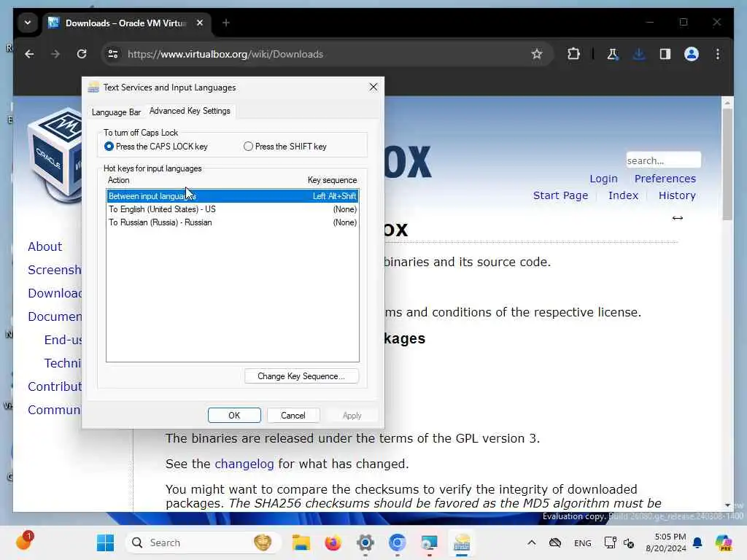Open a new browser tab
This screenshot has height=560, width=747.
coord(226,23)
